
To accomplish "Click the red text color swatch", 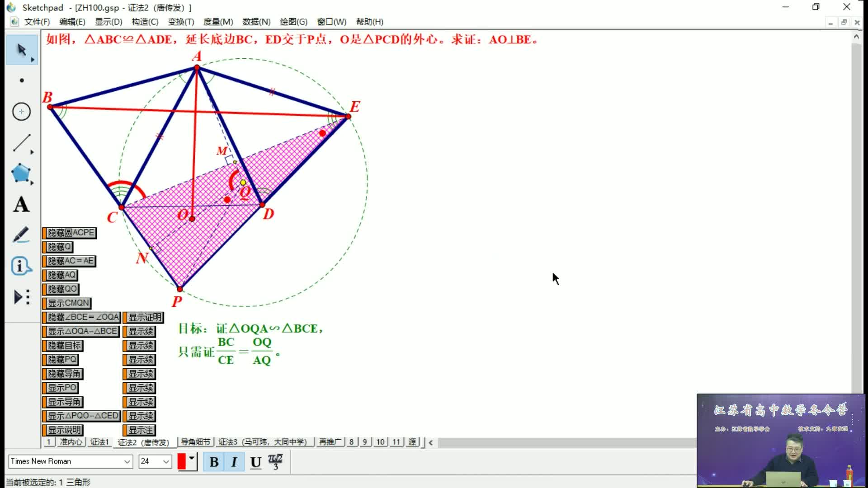I will click(x=182, y=462).
